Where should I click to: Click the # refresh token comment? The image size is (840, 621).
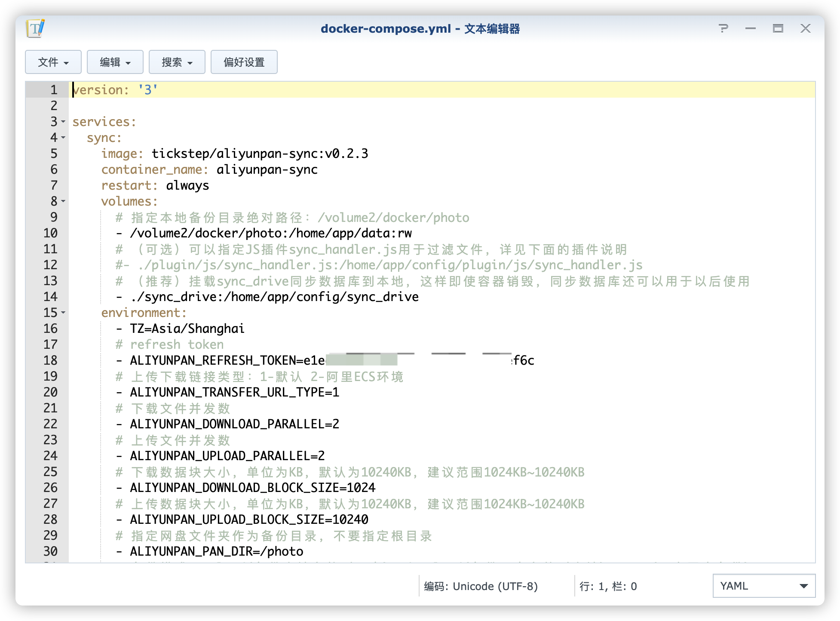click(x=170, y=344)
